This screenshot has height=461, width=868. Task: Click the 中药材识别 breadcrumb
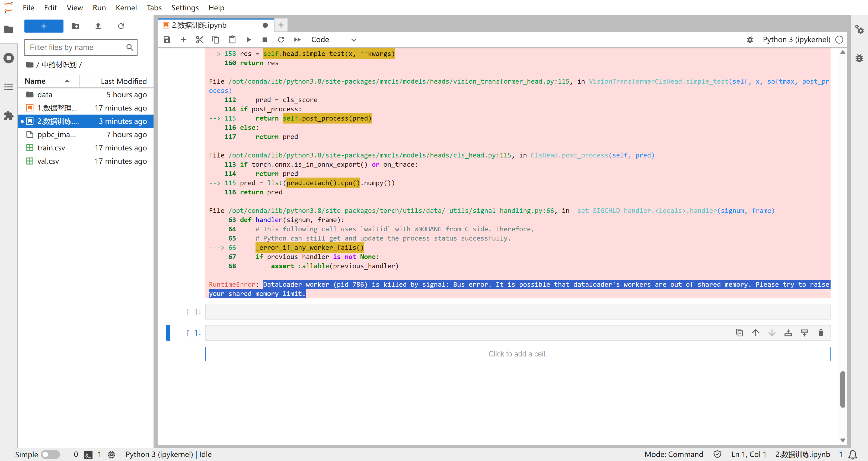[59, 64]
